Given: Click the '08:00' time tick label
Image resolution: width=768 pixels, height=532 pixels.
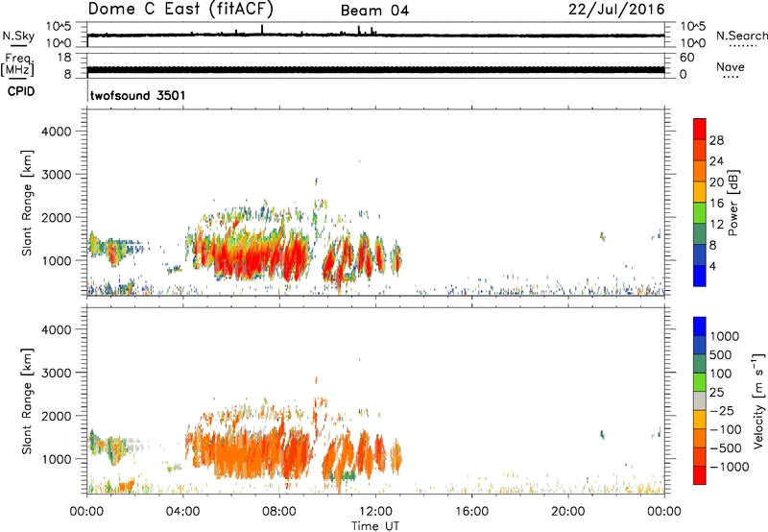Looking at the screenshot, I should pyautogui.click(x=279, y=512).
